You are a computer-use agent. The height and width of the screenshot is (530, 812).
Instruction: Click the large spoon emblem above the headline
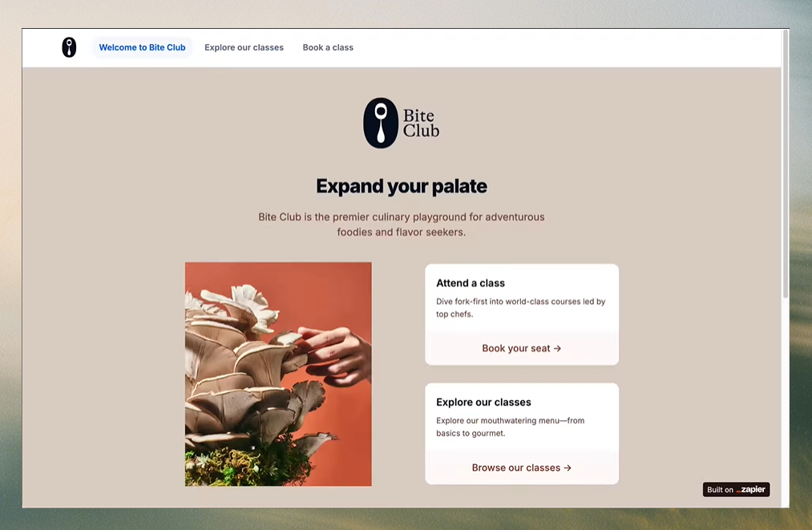pos(381,123)
